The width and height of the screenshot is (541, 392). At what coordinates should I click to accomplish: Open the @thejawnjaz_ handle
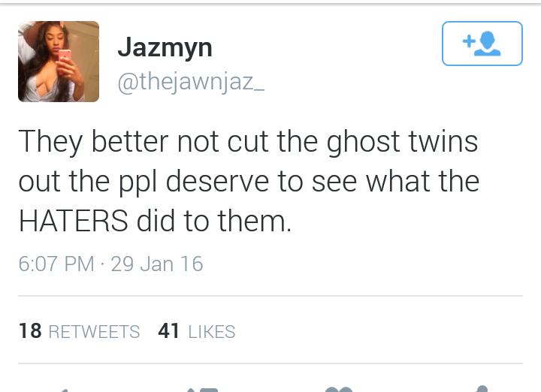point(191,82)
